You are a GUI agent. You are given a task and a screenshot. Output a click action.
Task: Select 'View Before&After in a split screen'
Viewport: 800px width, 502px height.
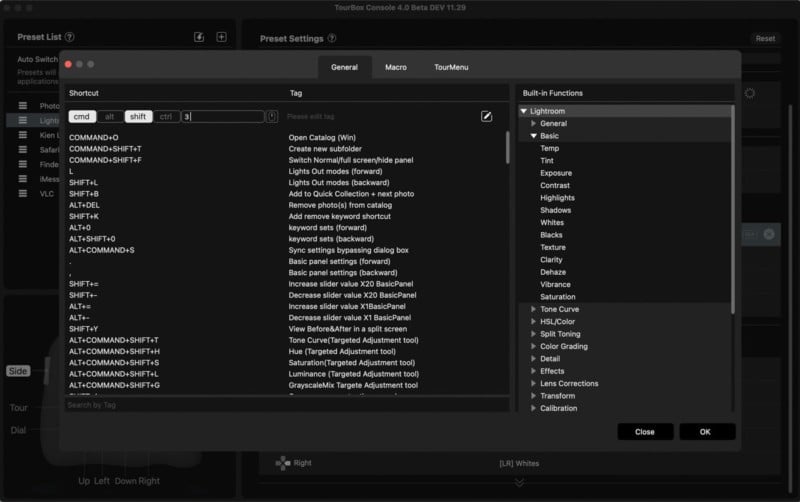tap(347, 329)
